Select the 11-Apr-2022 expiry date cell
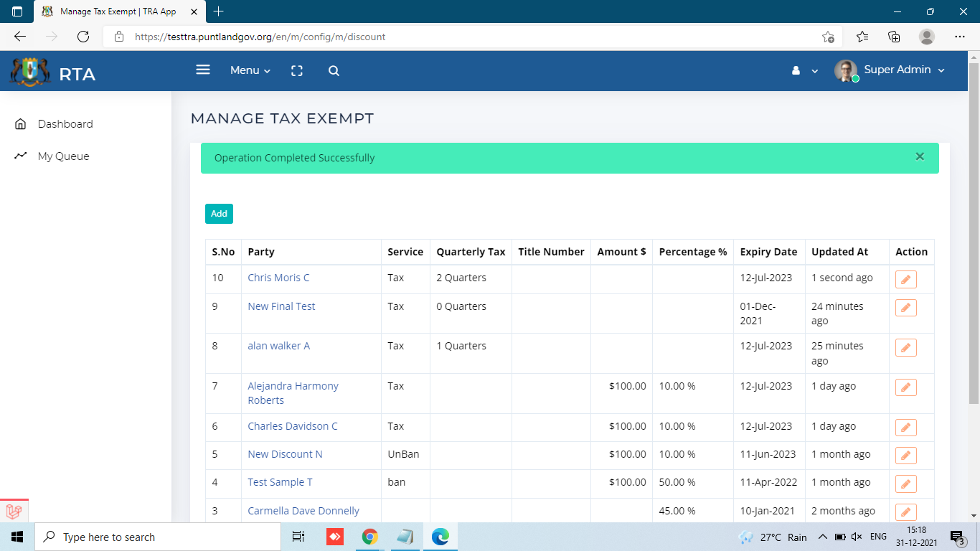Image resolution: width=980 pixels, height=551 pixels. coord(768,482)
